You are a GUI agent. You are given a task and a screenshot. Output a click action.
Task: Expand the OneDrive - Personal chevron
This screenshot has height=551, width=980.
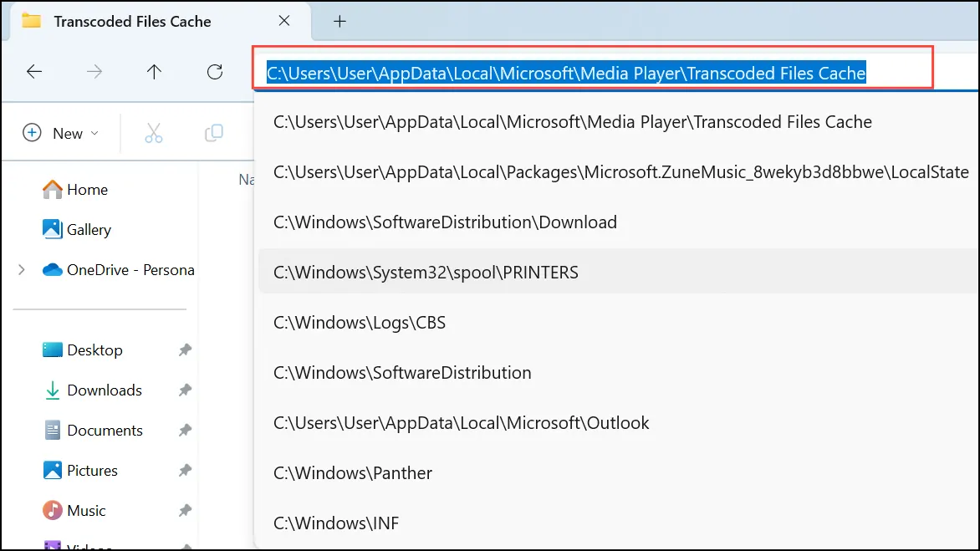(x=22, y=270)
